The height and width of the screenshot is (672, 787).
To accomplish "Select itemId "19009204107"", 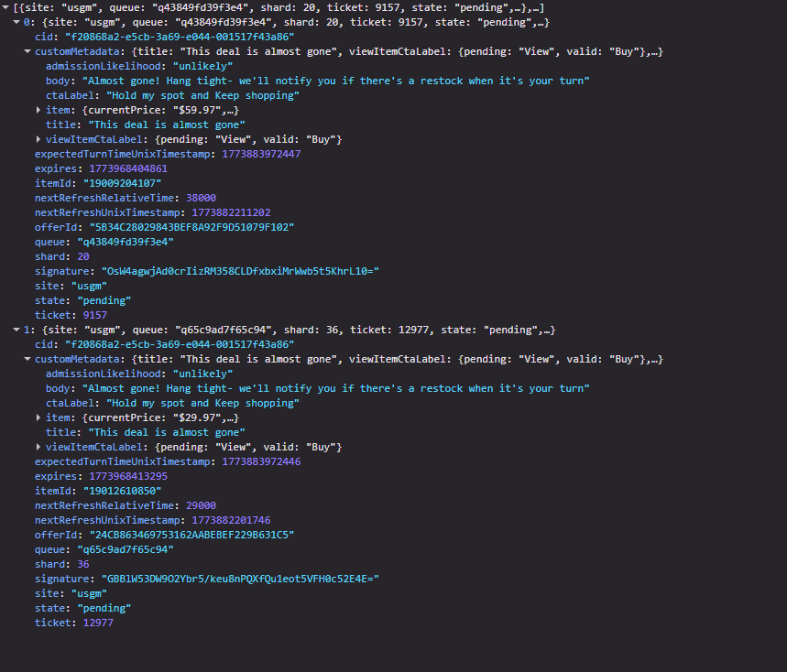I will [x=123, y=183].
